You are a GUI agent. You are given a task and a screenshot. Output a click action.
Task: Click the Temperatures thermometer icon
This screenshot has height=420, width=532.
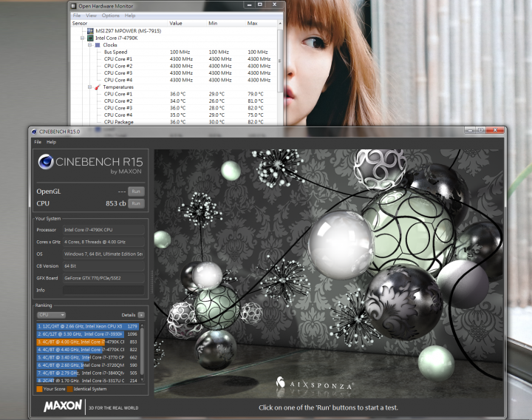tap(98, 87)
